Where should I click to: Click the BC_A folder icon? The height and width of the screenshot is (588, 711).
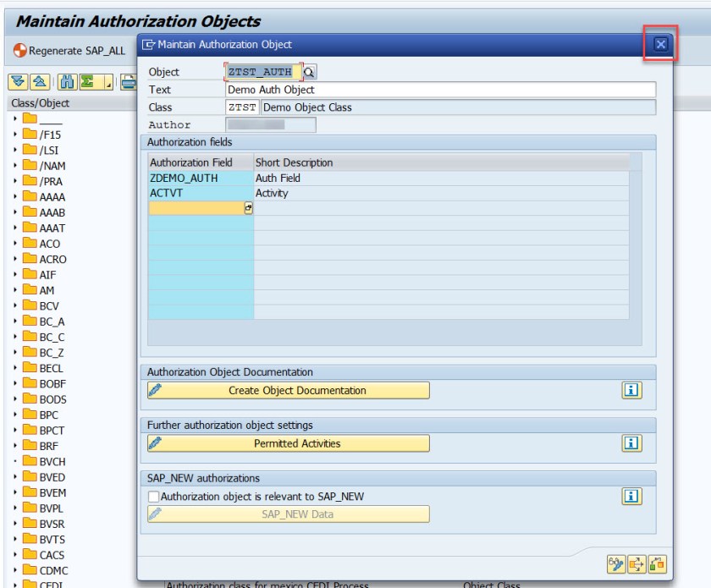tap(30, 321)
